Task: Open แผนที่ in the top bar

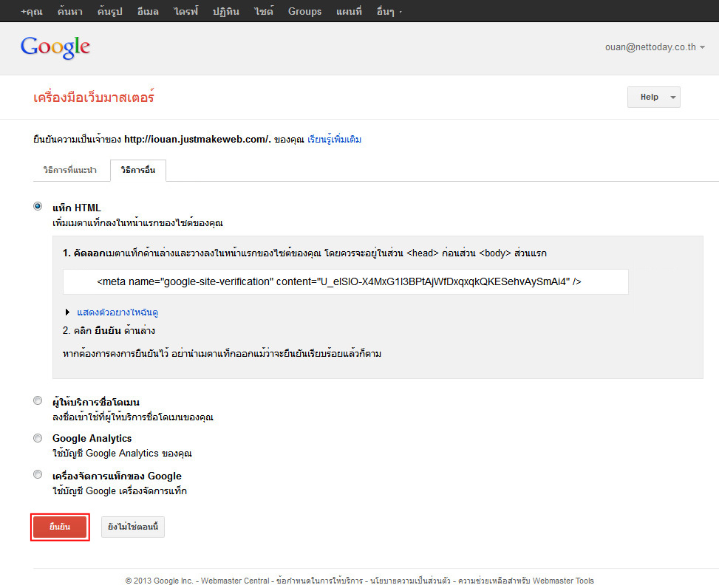Action: 349,12
